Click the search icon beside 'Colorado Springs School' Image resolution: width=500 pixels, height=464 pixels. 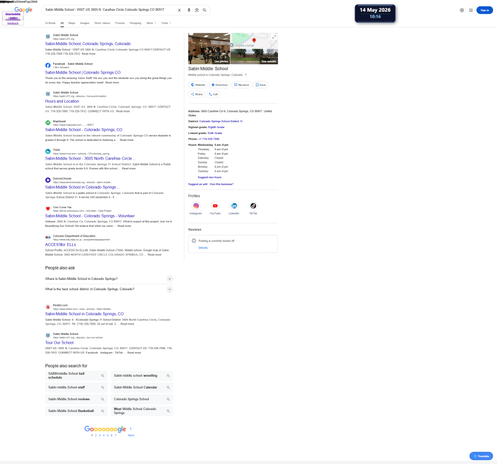[168, 399]
